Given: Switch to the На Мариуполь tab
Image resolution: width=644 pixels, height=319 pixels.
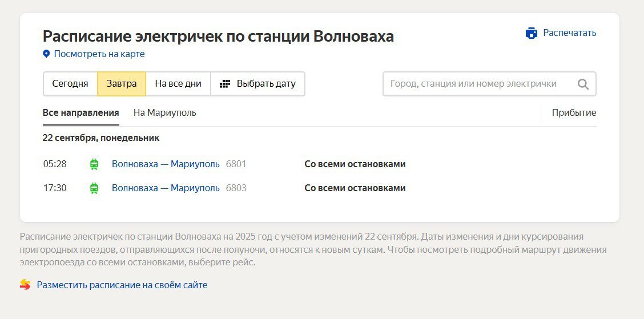Looking at the screenshot, I should [164, 113].
